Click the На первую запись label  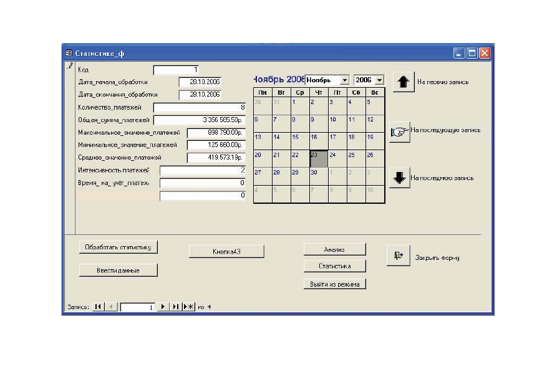[x=443, y=82]
